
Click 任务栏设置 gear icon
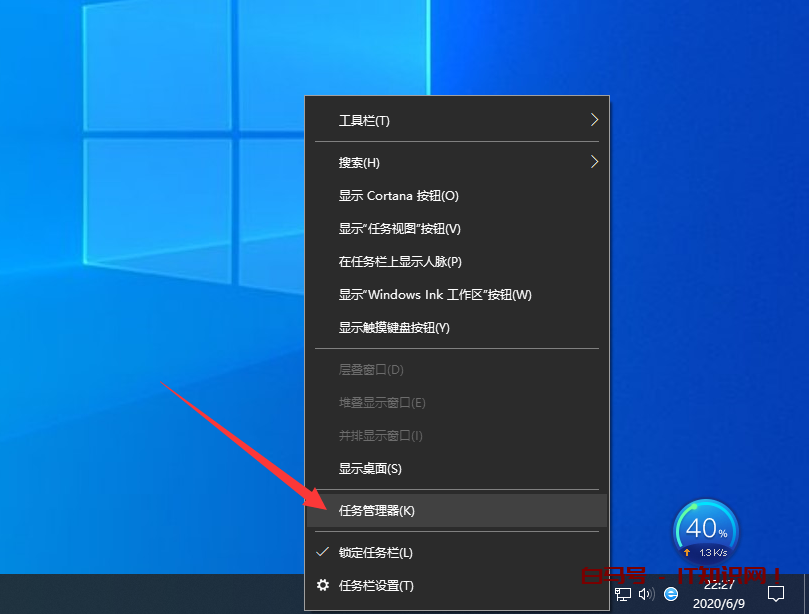coord(323,585)
